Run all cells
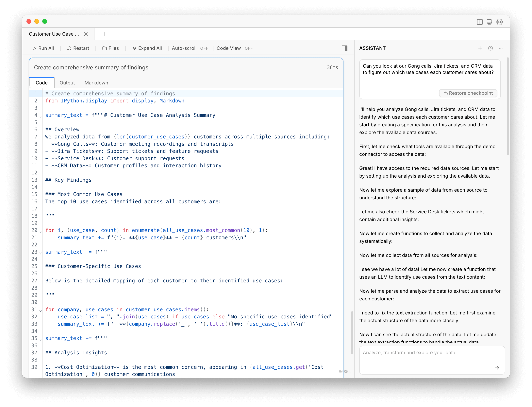This screenshot has width=532, height=407. point(43,48)
